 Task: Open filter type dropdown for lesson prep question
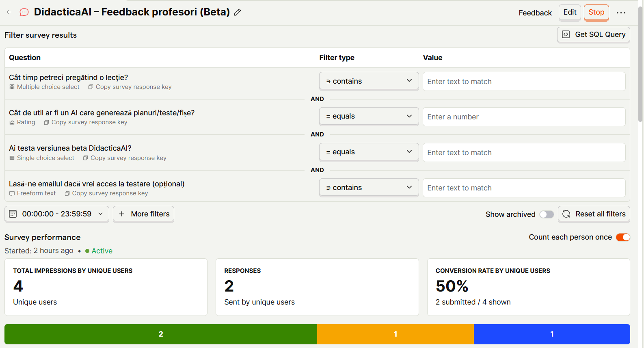tap(369, 81)
